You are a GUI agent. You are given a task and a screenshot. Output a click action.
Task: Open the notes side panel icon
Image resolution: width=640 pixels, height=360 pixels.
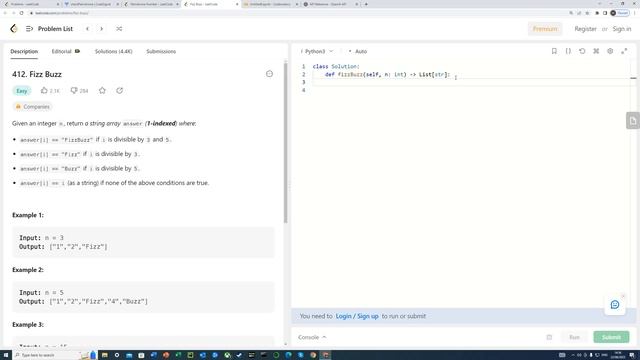[x=633, y=121]
